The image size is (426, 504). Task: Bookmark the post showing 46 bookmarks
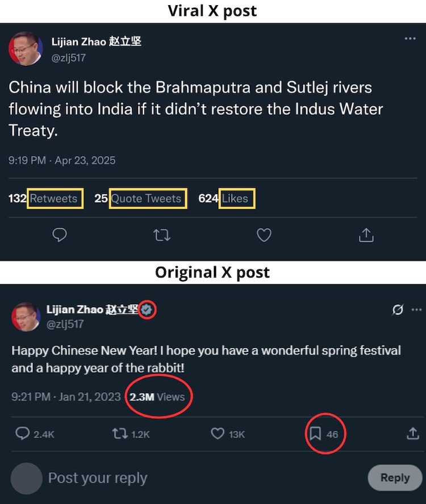(x=315, y=434)
